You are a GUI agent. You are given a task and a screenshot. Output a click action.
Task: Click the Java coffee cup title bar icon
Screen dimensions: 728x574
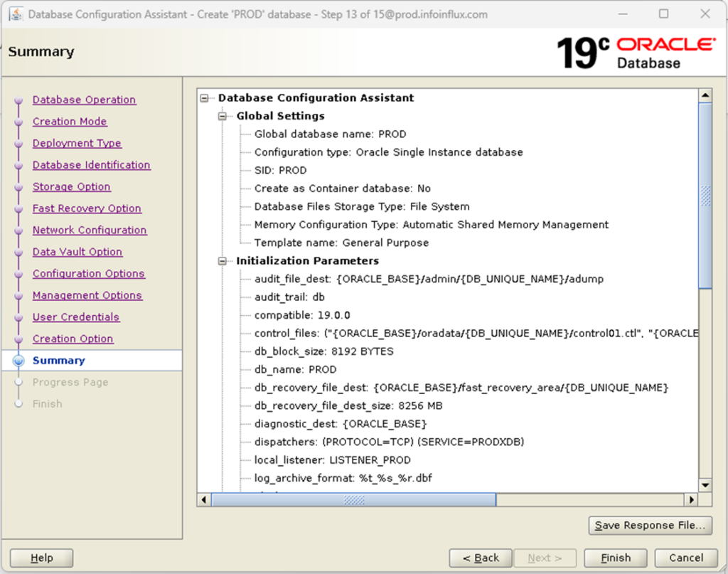(x=16, y=14)
